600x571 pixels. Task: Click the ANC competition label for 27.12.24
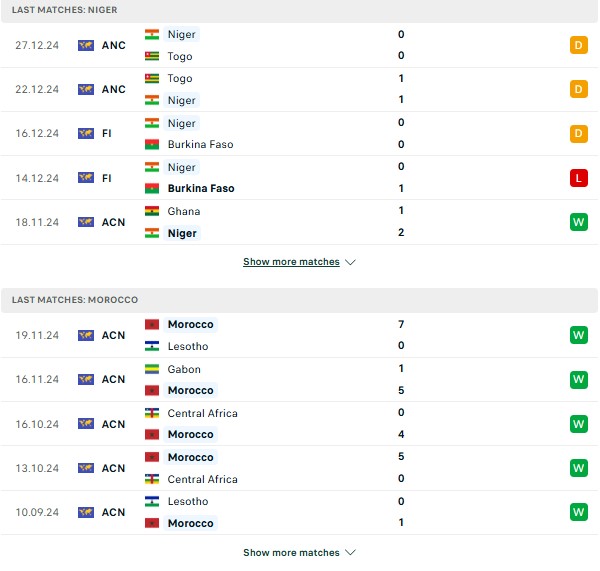113,45
